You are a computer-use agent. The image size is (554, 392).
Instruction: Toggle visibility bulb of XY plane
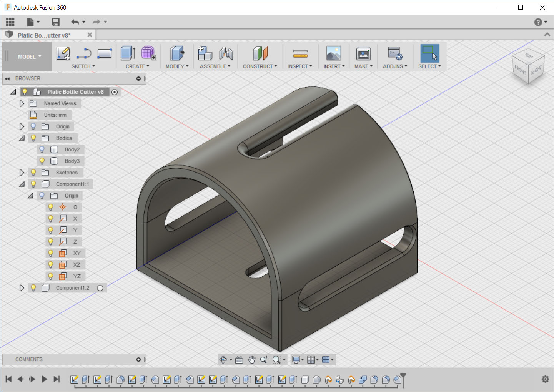pos(50,253)
